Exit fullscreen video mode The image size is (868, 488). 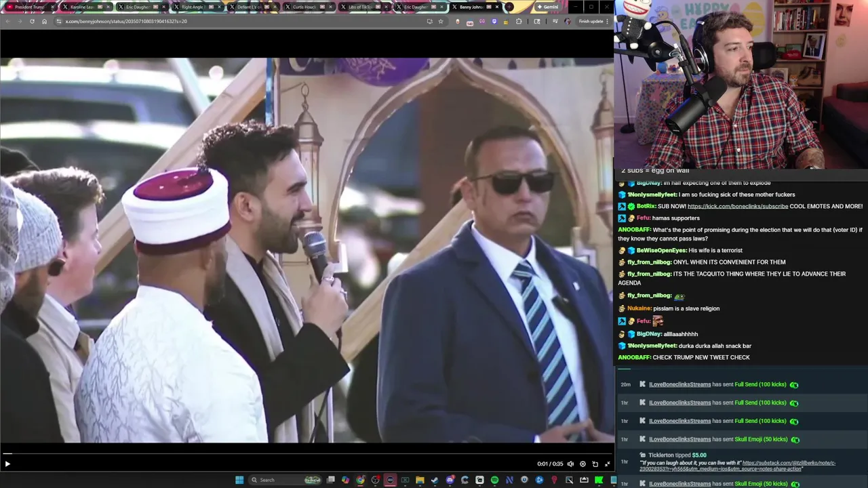pyautogui.click(x=608, y=464)
